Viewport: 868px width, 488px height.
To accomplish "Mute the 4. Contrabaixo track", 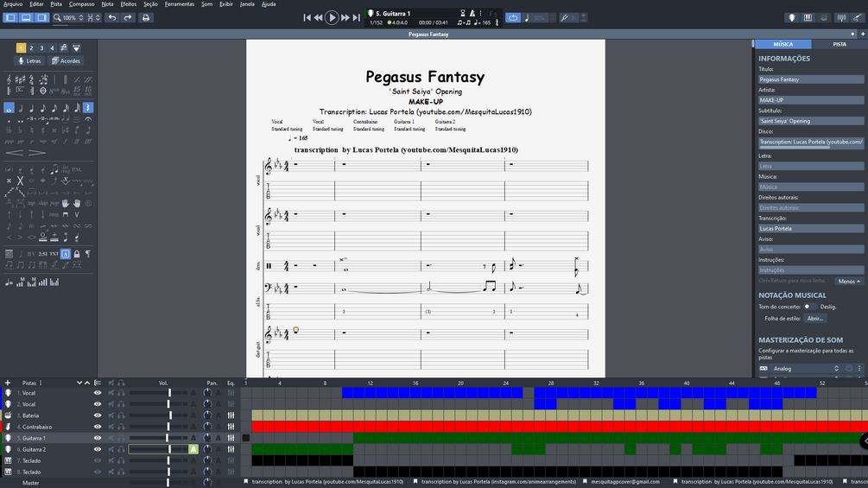I will point(111,427).
